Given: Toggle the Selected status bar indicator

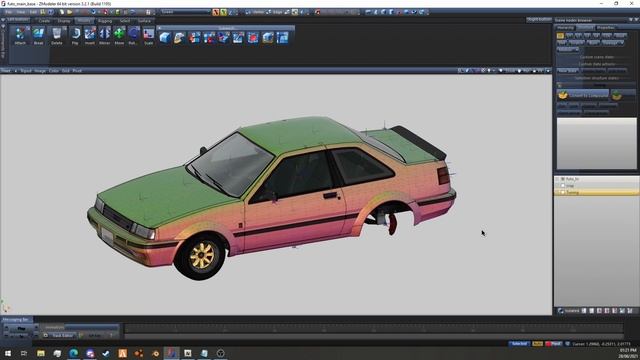Looking at the screenshot, I should [519, 344].
